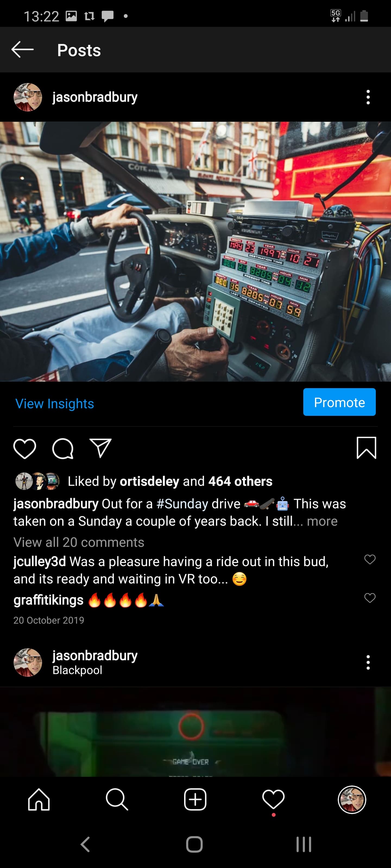Open three-dot options for the first post
The height and width of the screenshot is (868, 391).
coord(368,97)
